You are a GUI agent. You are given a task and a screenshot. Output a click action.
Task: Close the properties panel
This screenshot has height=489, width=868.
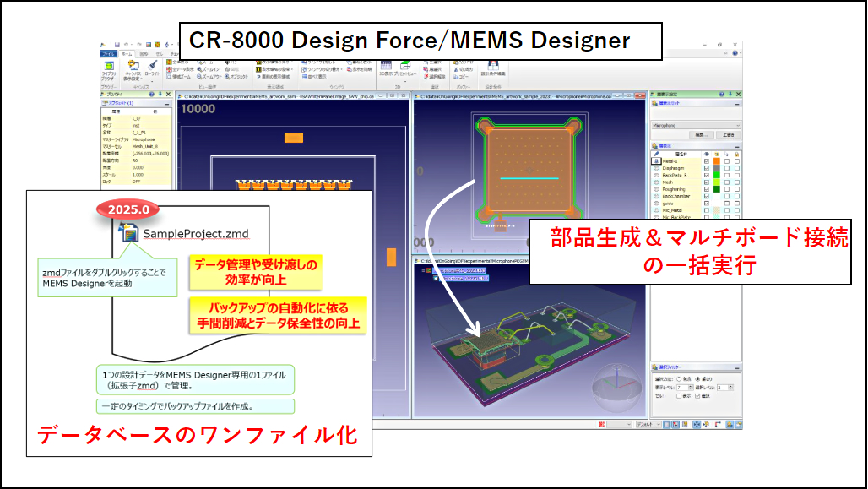click(168, 94)
